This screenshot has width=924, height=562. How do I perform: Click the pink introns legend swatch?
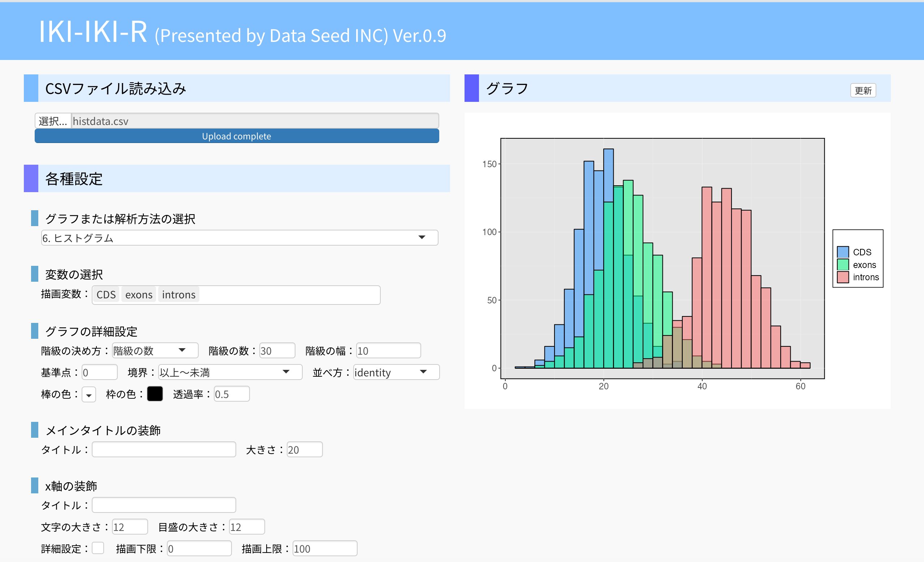click(x=843, y=277)
